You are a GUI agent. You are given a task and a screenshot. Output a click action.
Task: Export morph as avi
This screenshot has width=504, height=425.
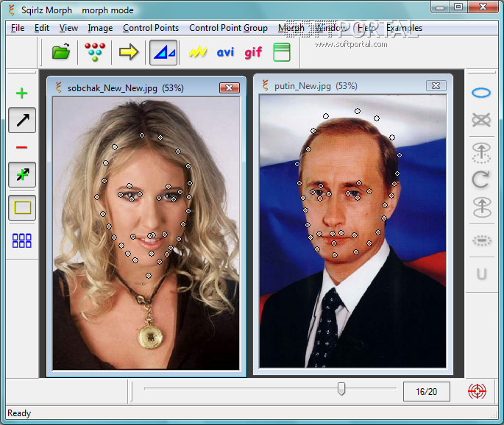225,52
